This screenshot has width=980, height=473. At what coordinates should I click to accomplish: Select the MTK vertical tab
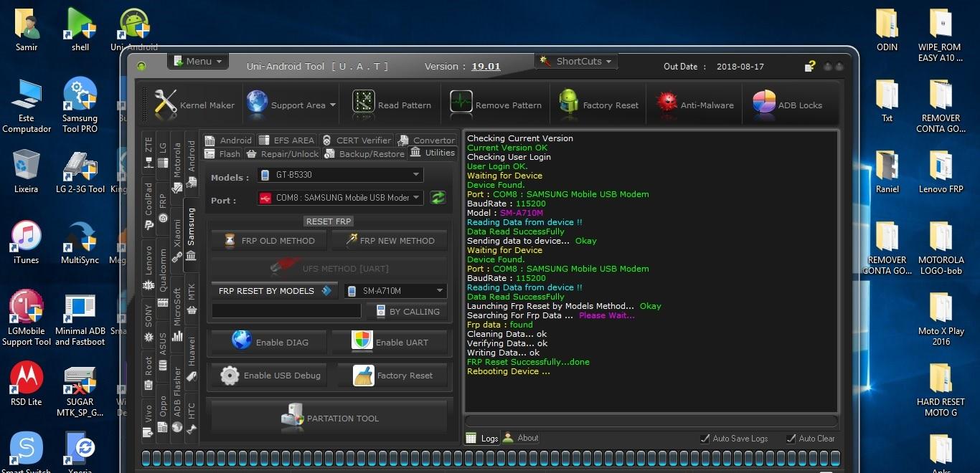[192, 297]
